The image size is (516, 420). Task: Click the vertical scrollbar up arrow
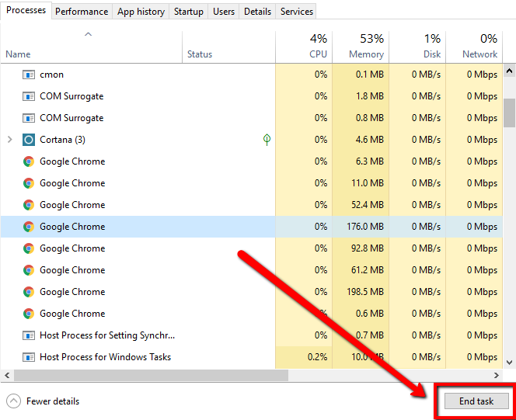pyautogui.click(x=510, y=71)
